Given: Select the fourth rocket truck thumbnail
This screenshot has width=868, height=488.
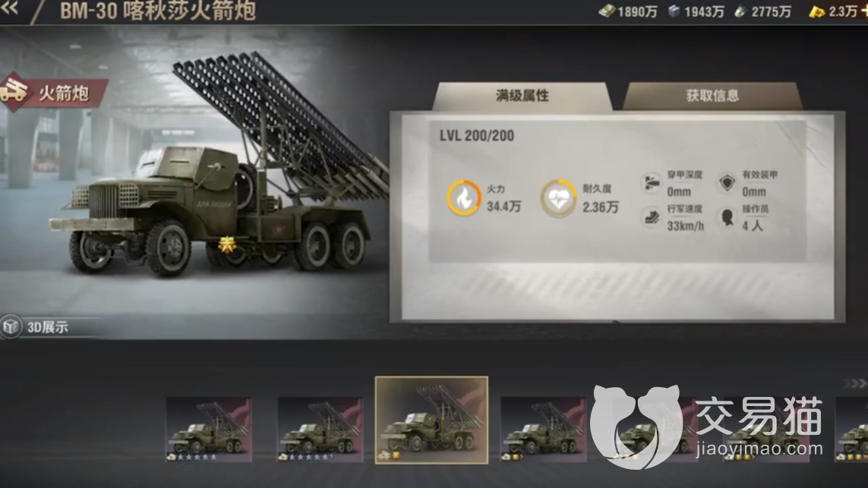Looking at the screenshot, I should pyautogui.click(x=543, y=430).
